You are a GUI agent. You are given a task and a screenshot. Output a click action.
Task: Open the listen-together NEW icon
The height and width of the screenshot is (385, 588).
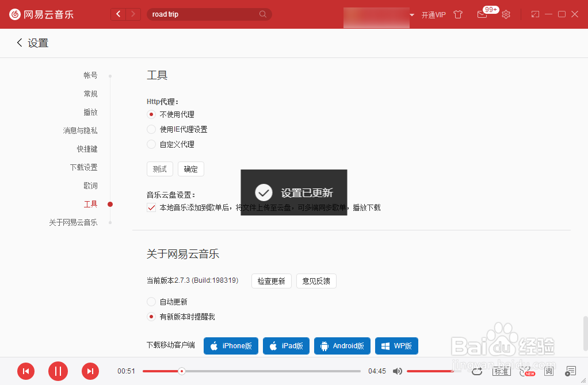527,372
